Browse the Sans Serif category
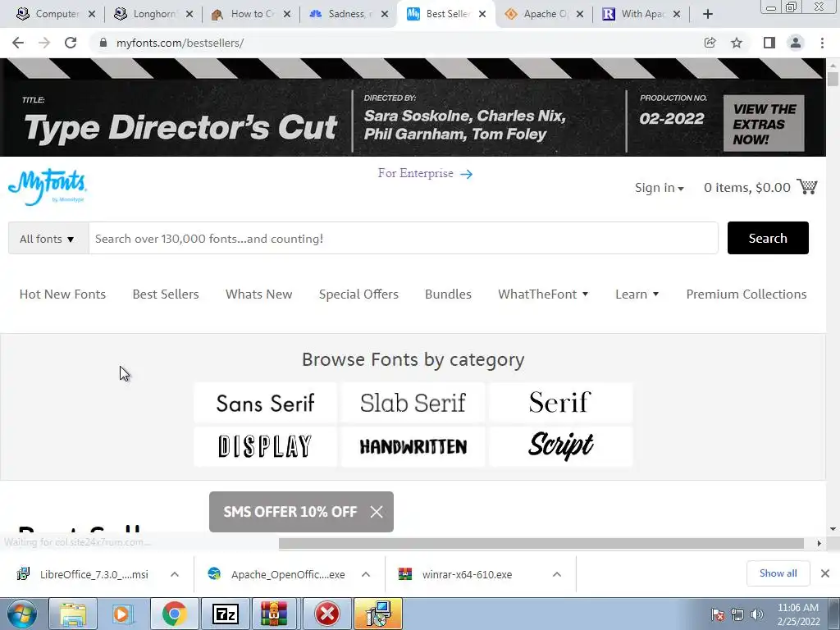 (x=265, y=403)
